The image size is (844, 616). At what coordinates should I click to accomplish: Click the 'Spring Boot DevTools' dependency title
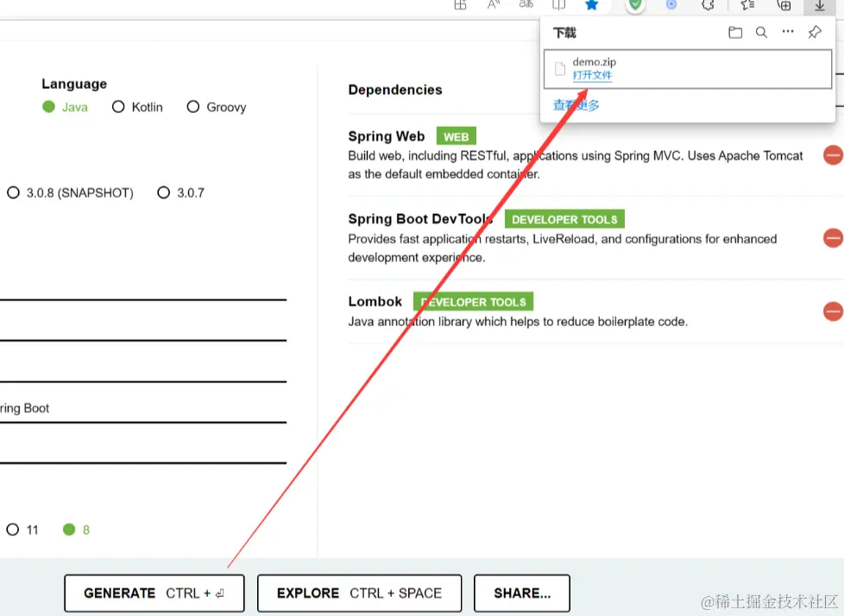pos(420,219)
